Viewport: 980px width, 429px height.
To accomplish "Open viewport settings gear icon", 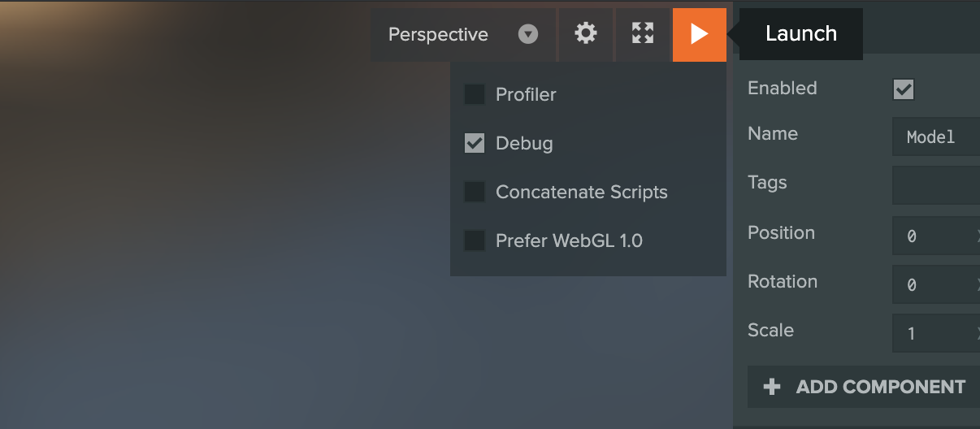I will (585, 34).
